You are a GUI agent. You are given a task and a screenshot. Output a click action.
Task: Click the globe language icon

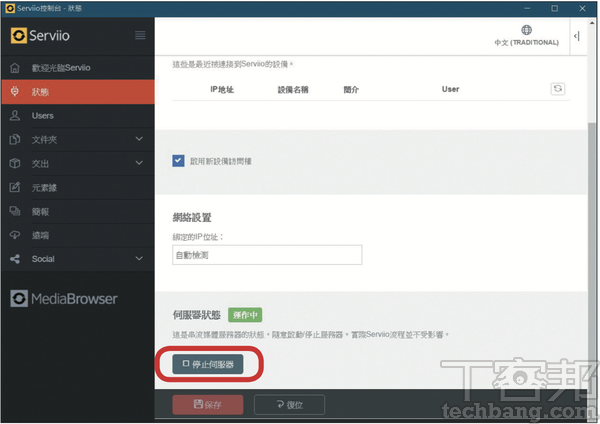(x=527, y=30)
